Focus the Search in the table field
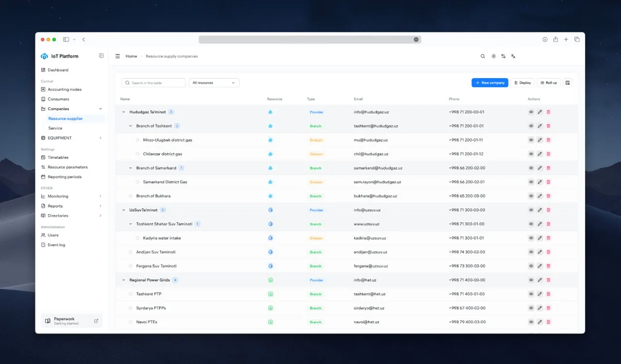 click(x=153, y=82)
